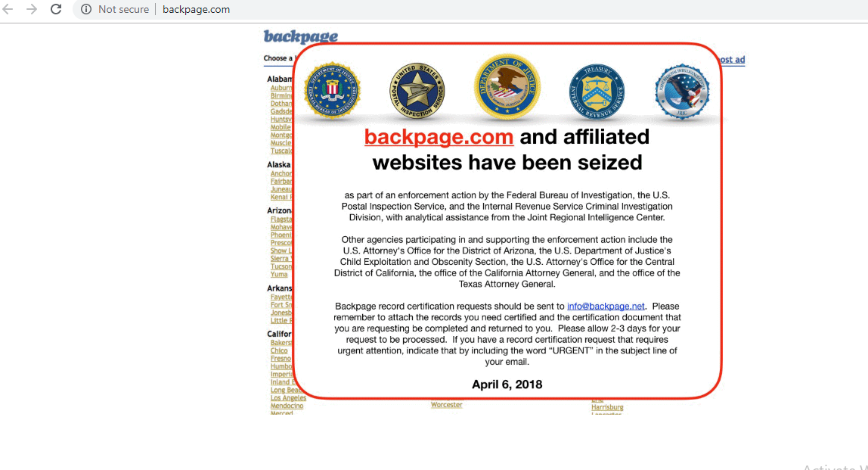Open the Worcester city link
868x470 pixels.
447,405
